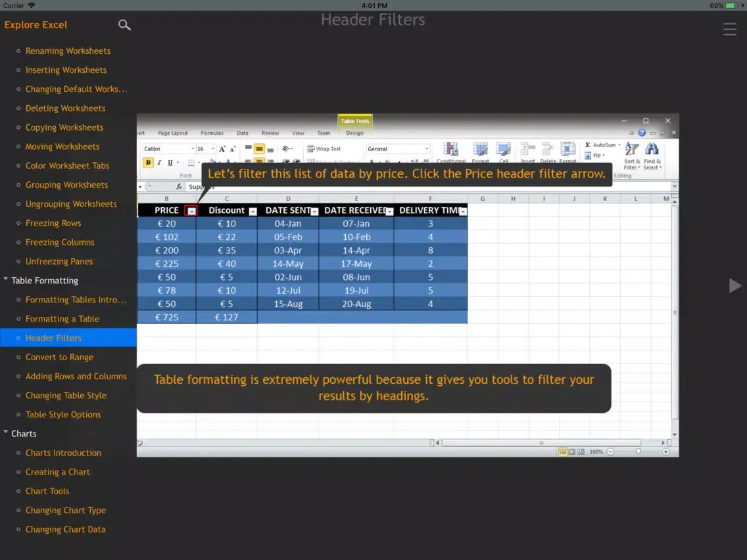
Task: Open the search icon beside Explore Excel
Action: [x=124, y=25]
